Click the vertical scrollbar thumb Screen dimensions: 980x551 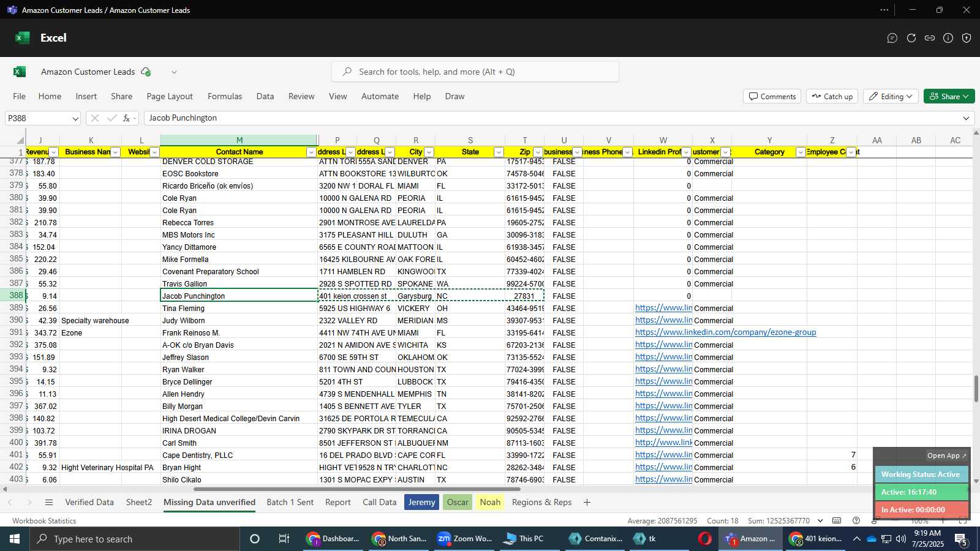pyautogui.click(x=976, y=389)
